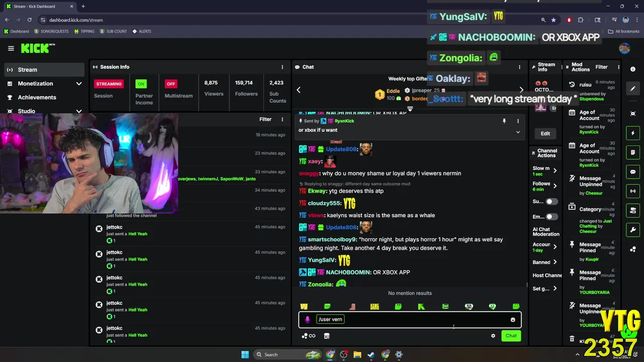The width and height of the screenshot is (644, 362).
Task: Reload the browser page
Action: coord(29,20)
